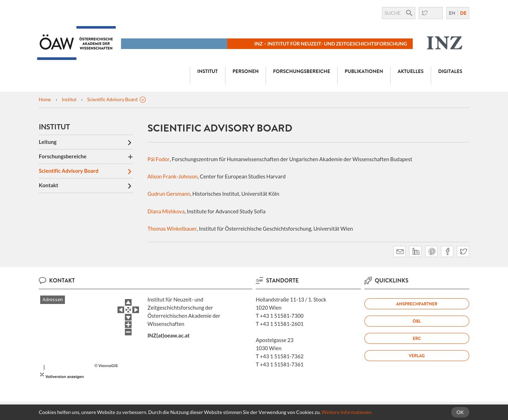Switch language to EN
508x420 pixels.
pos(452,13)
